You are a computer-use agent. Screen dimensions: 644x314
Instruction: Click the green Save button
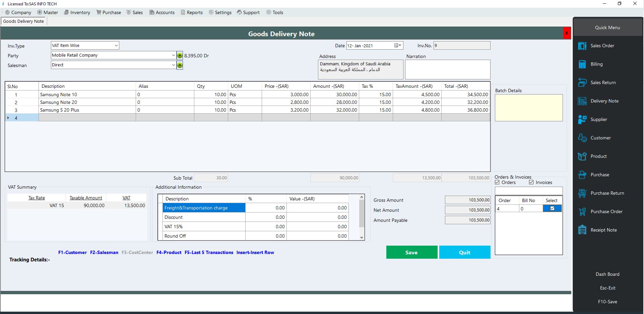click(411, 252)
